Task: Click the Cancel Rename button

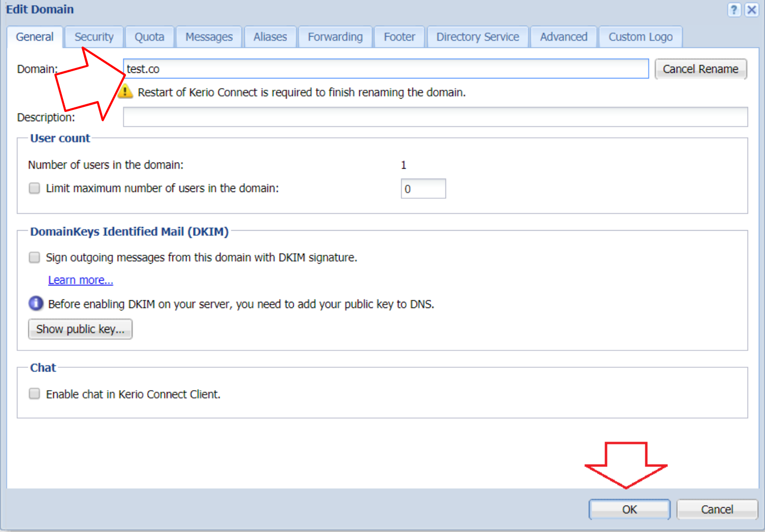Action: pos(700,69)
